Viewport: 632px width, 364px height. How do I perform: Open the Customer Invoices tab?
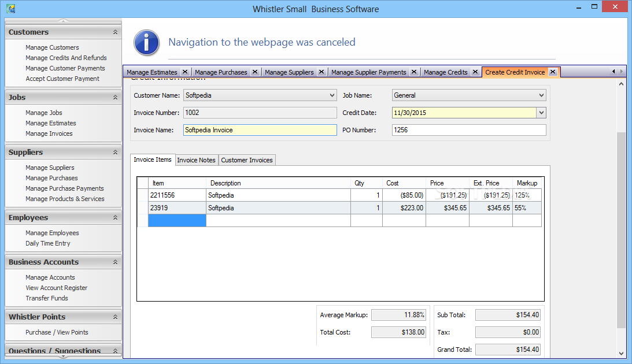(247, 160)
